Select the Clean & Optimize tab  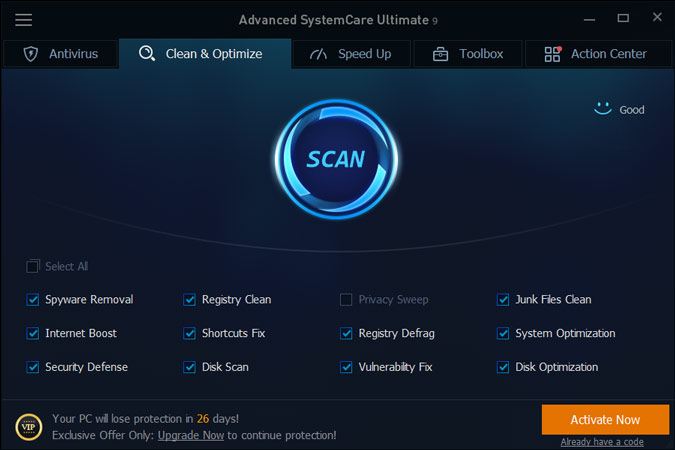pyautogui.click(x=205, y=53)
